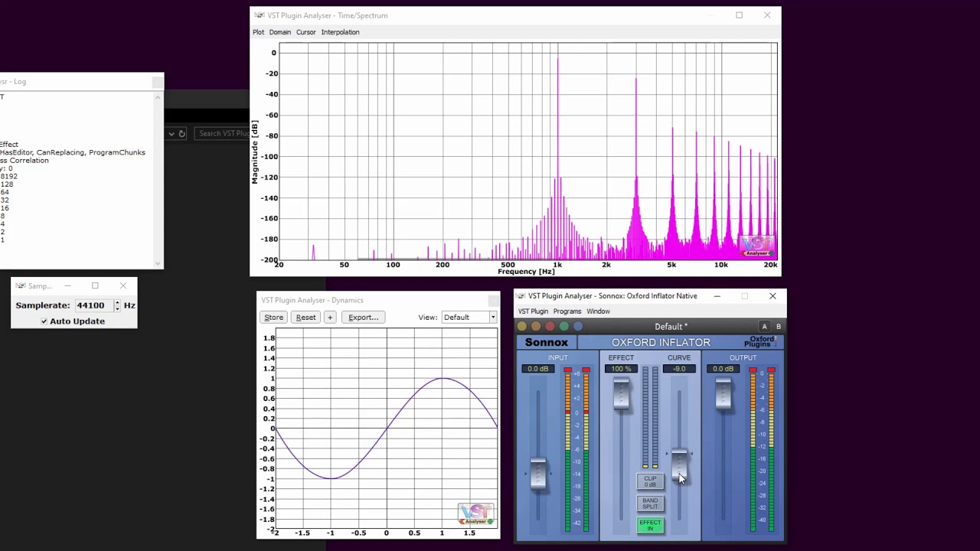Screen dimensions: 980x551
Task: Click the green round button in Inflator header
Action: click(x=564, y=327)
